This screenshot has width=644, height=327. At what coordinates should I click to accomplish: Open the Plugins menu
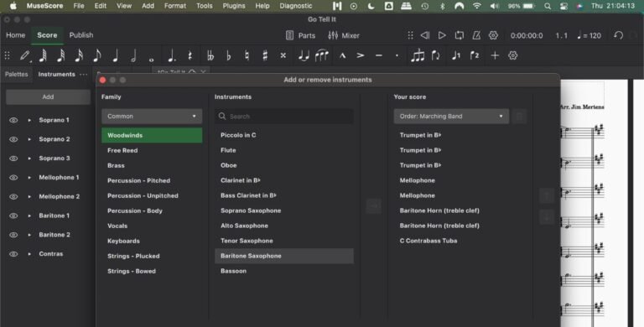234,6
